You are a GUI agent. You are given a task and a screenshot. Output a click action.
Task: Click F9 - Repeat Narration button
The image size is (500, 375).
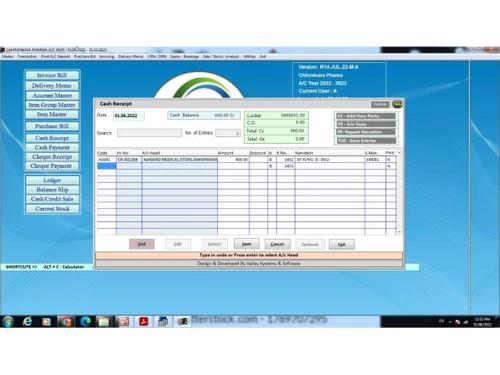point(366,132)
